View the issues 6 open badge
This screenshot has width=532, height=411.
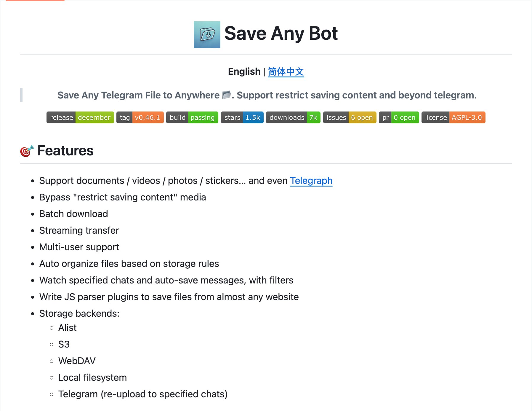(x=350, y=117)
